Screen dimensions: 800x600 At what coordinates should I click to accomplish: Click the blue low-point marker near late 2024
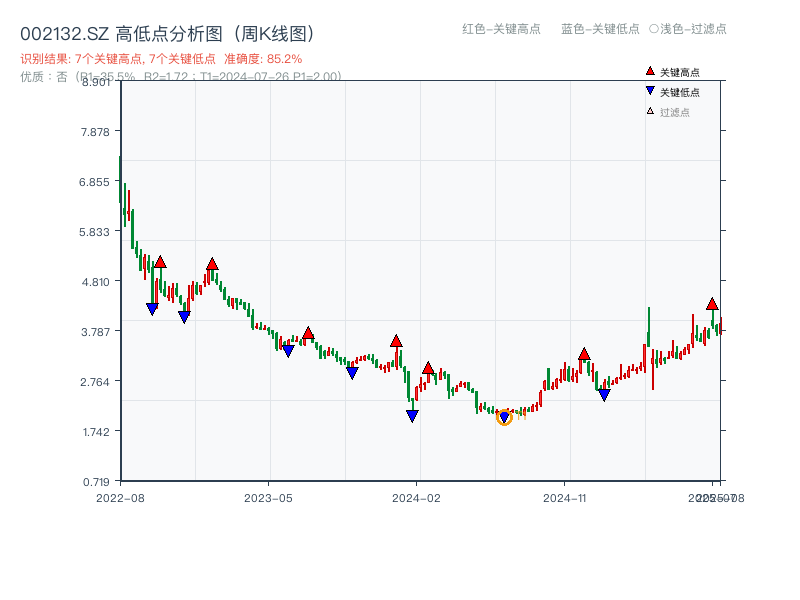pyautogui.click(x=602, y=395)
